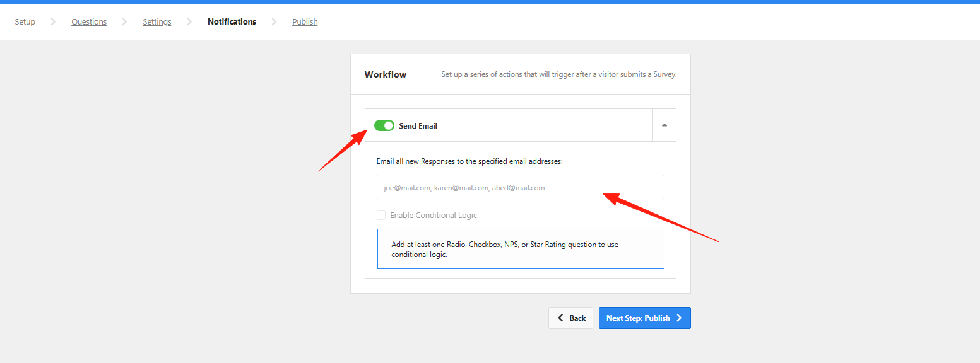Click the Send Email label text
This screenshot has height=363, width=980.
(418, 126)
